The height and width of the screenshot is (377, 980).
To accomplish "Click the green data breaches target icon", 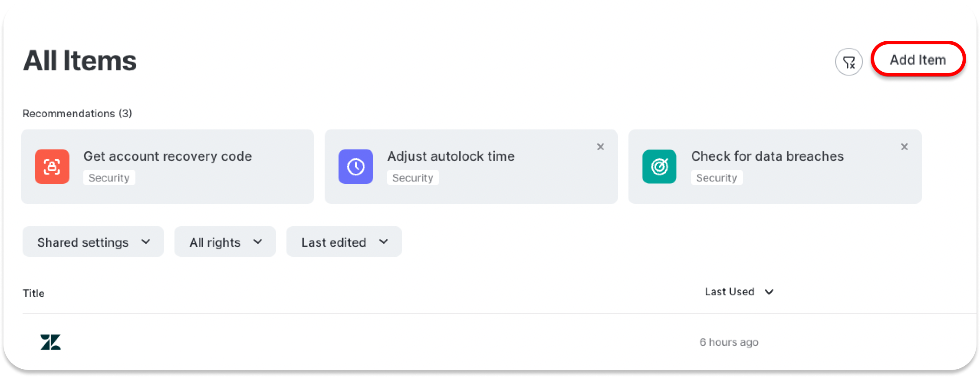I will pyautogui.click(x=659, y=167).
